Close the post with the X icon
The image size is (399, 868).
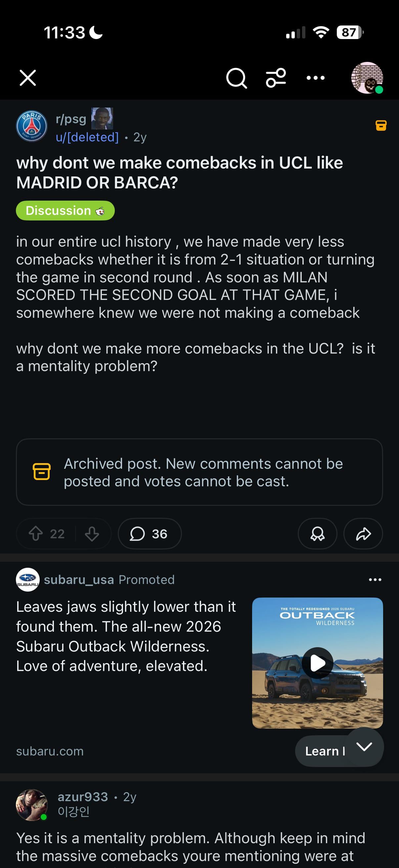pyautogui.click(x=27, y=78)
